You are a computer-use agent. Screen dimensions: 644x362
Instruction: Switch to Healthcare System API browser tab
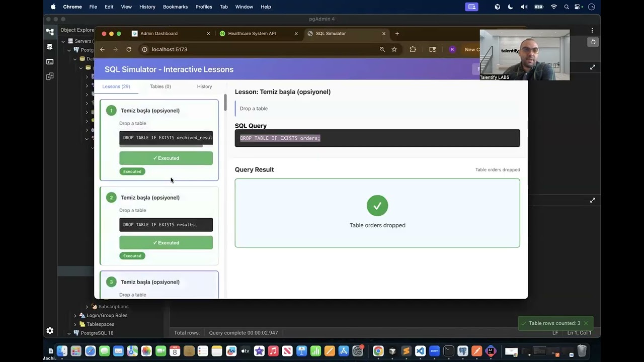pyautogui.click(x=258, y=34)
